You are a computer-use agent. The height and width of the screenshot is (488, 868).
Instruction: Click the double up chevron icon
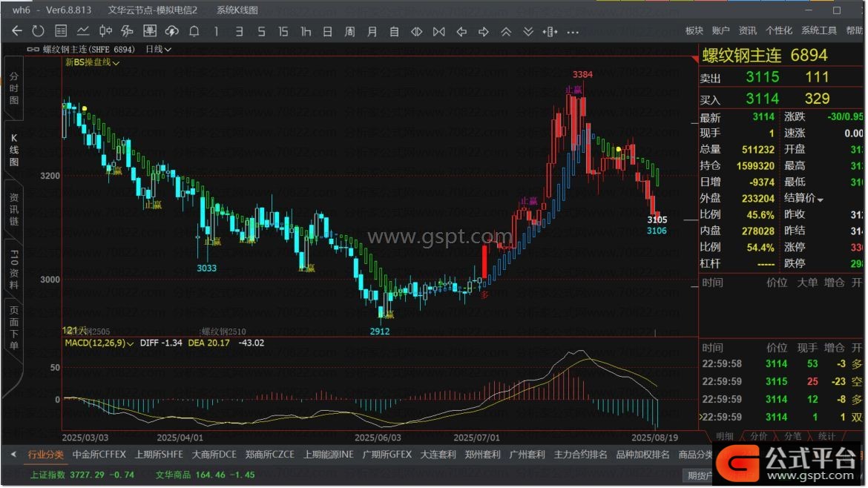506,31
